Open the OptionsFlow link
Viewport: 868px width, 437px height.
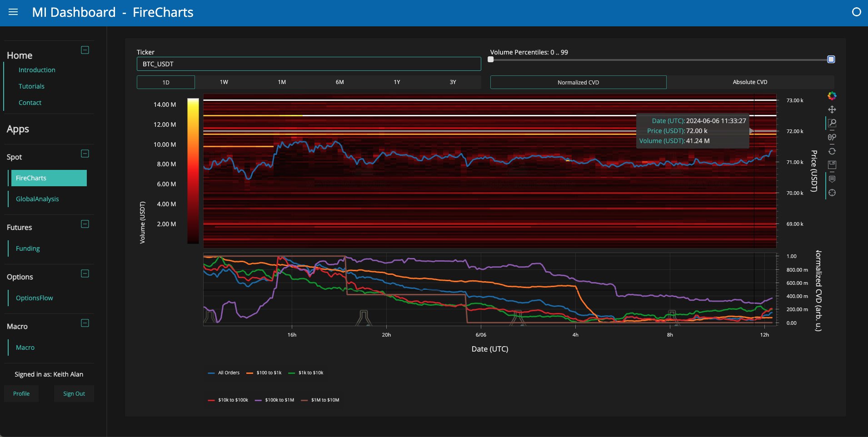pyautogui.click(x=35, y=298)
